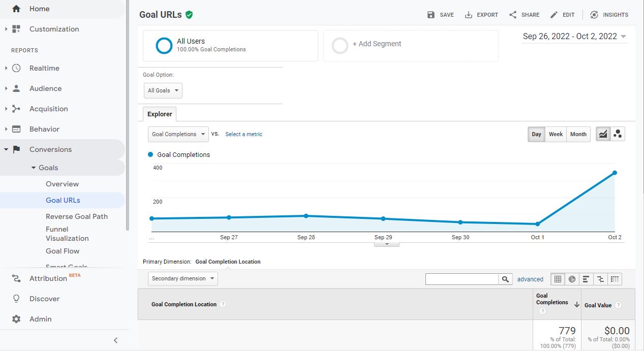Click the Customization dashboard icon
This screenshot has height=352, width=644.
[x=16, y=29]
